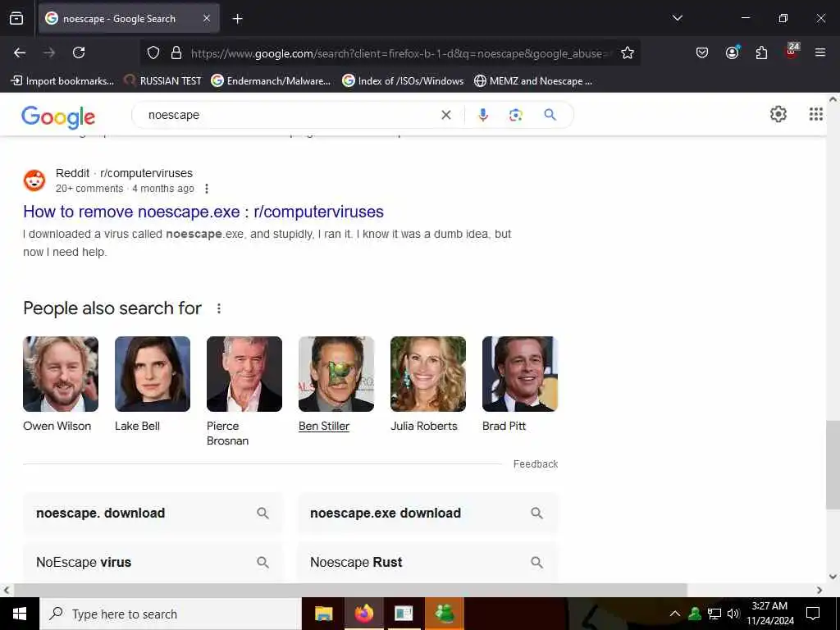The width and height of the screenshot is (840, 630).
Task: Open Import bookmarks bookmark
Action: tap(63, 81)
